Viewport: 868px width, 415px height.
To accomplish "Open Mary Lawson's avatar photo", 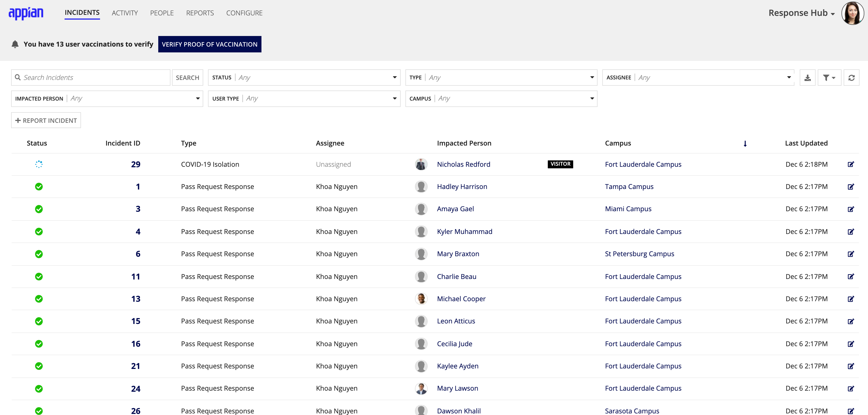I will coord(421,388).
